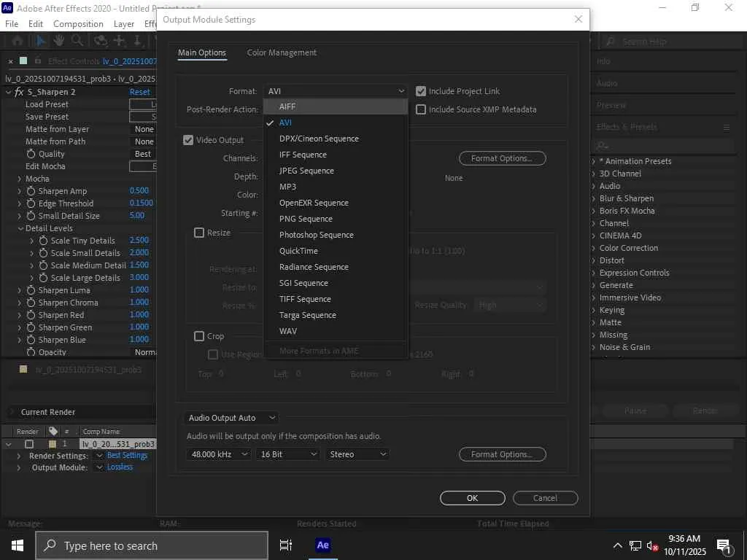Reset the S_Sharpen 2 effect
Screen dimensions: 747x560
(139, 92)
